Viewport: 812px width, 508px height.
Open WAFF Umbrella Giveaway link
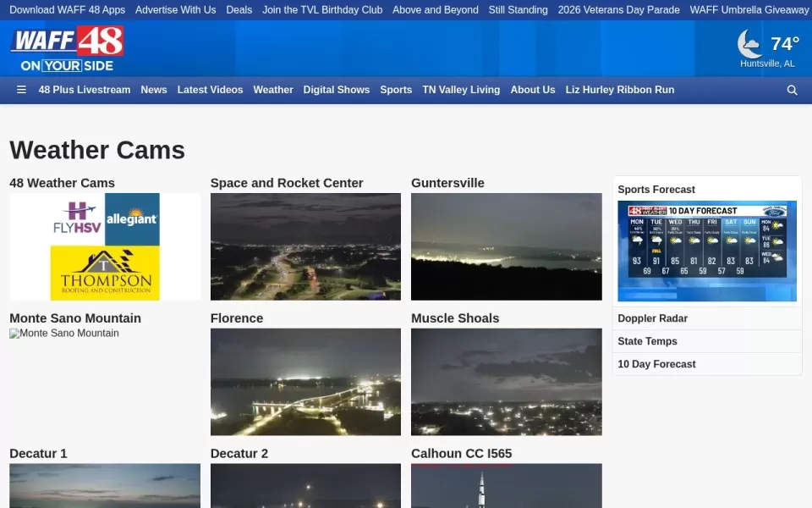(749, 10)
